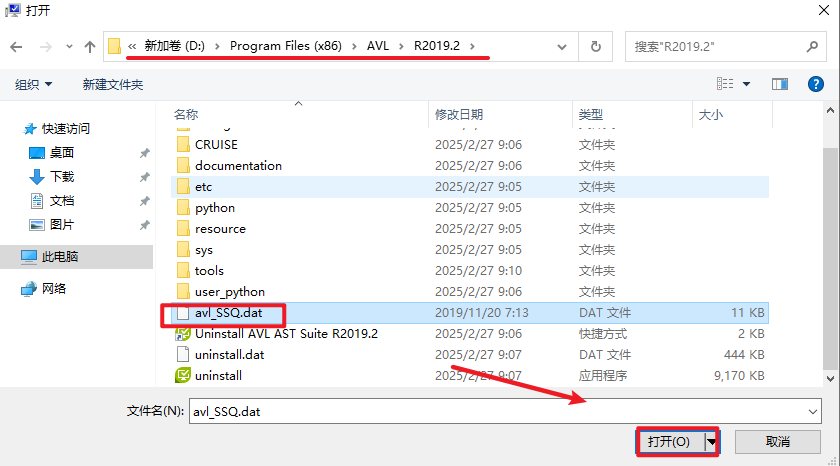Screen dimensions: 840x466
Task: Select 快速访问 in the navigation pane
Action: coord(56,129)
